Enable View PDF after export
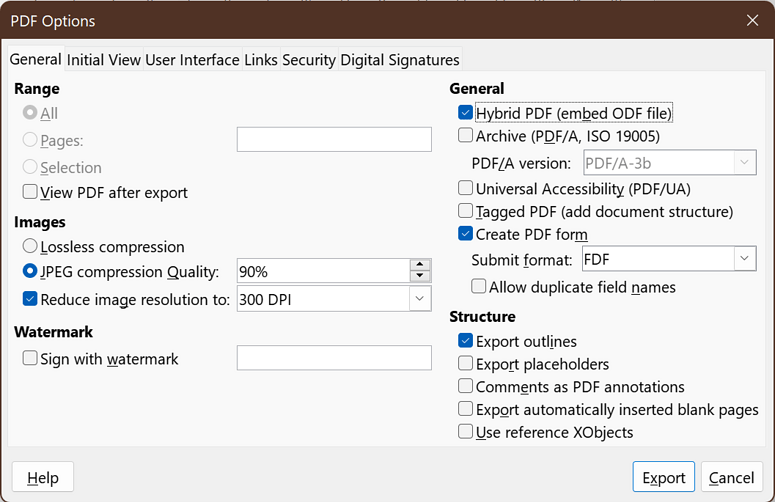Viewport: 775px width, 502px height. 30,192
